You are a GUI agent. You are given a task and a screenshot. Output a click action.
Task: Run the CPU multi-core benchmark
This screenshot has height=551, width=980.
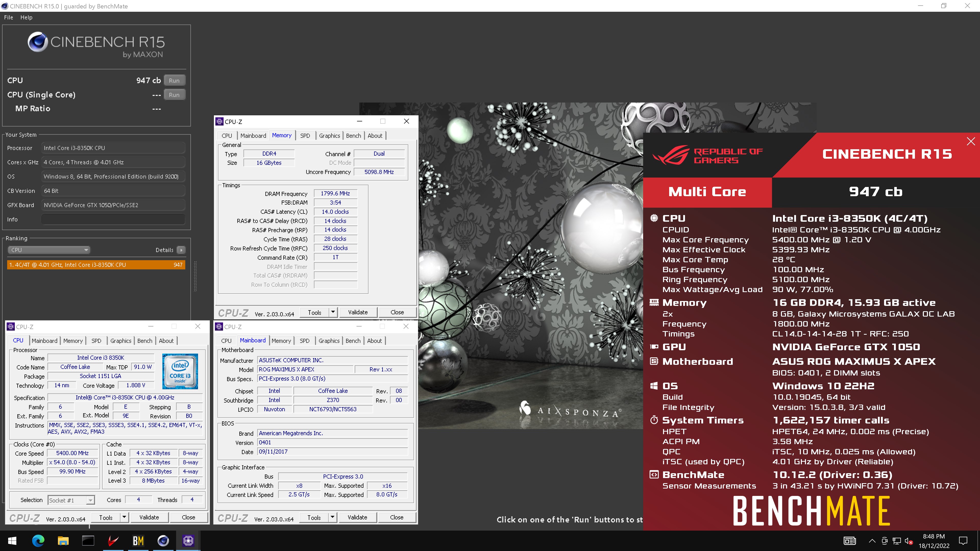(174, 80)
